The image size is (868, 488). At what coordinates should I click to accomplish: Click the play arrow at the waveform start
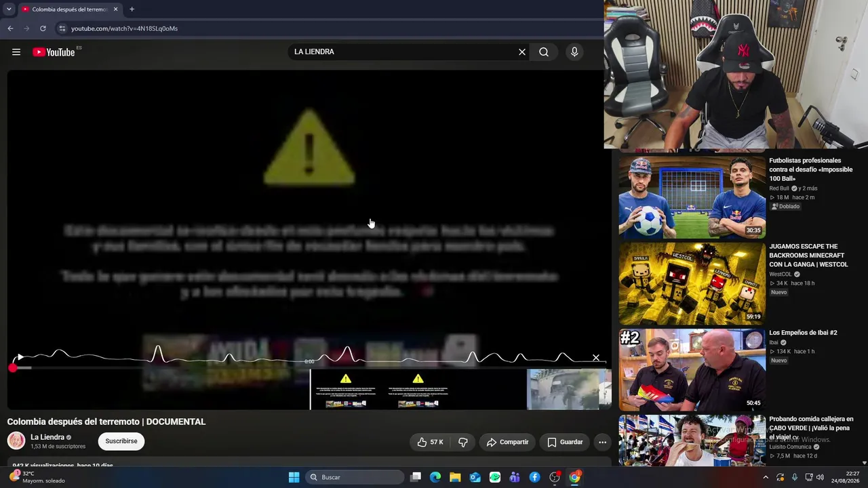pyautogui.click(x=20, y=357)
